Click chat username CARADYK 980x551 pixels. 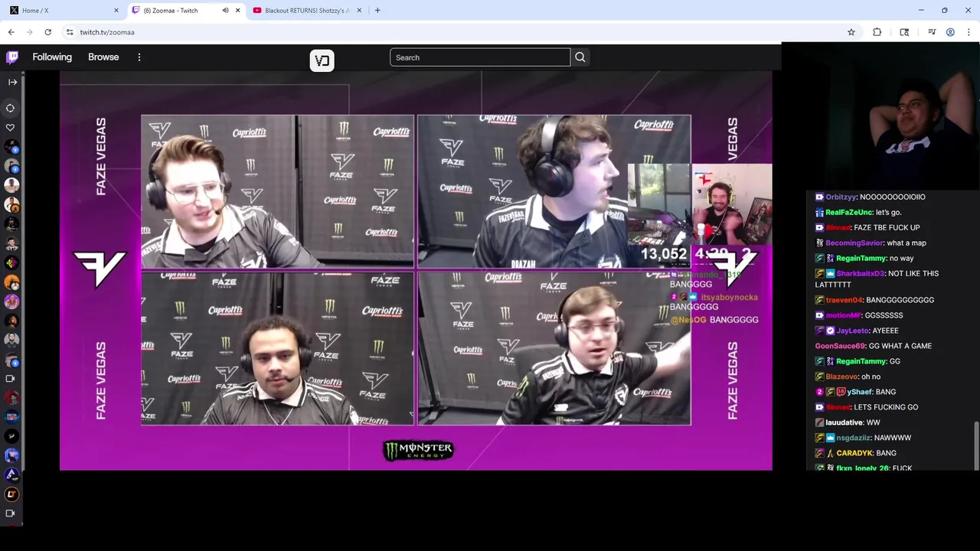click(854, 453)
